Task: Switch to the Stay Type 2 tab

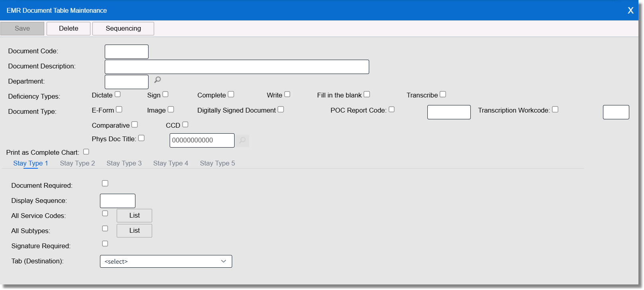Action: 77,163
